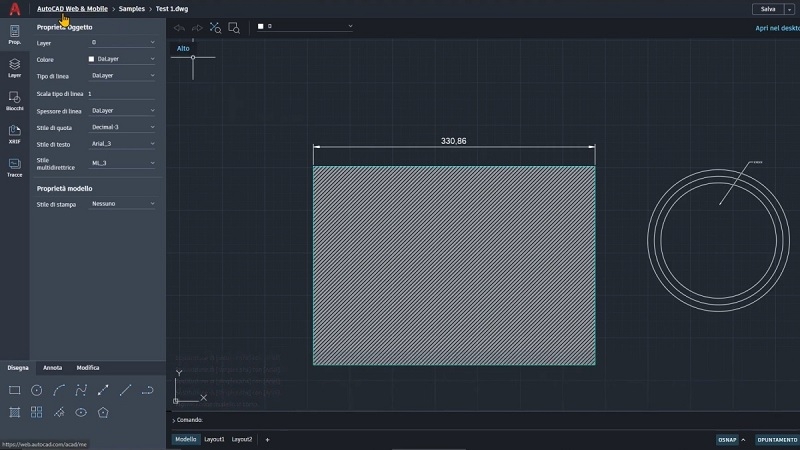The height and width of the screenshot is (450, 800).
Task: Open the Stile di testo dropdown
Action: 122,144
